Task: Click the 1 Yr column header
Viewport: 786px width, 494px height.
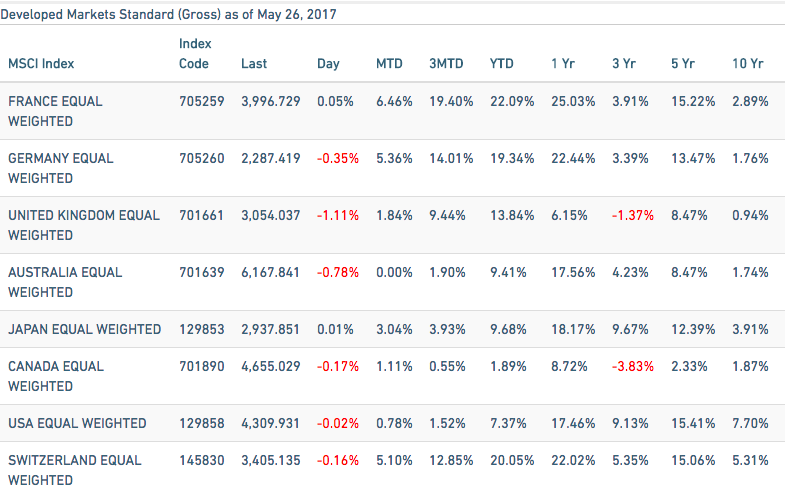Action: point(561,64)
